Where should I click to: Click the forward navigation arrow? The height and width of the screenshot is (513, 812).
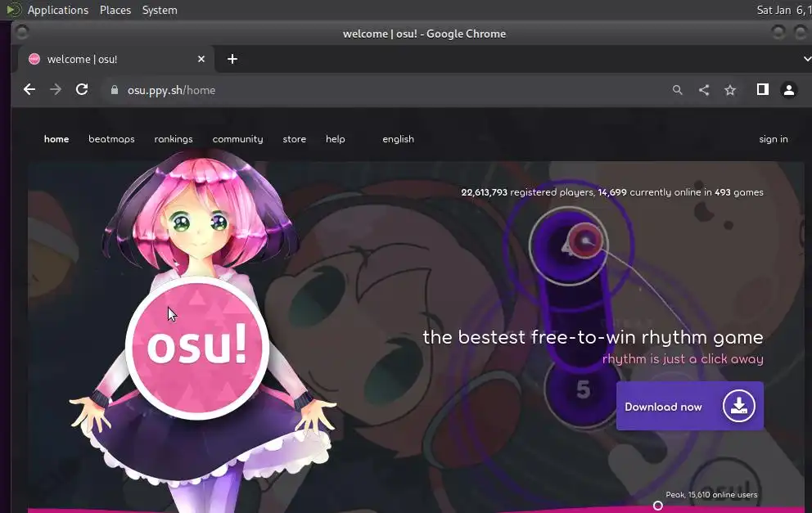point(56,89)
